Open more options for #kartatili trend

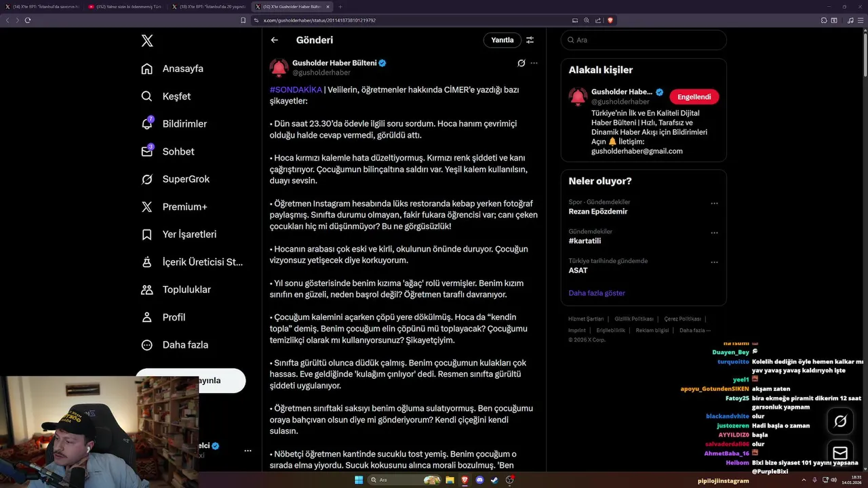coord(714,232)
